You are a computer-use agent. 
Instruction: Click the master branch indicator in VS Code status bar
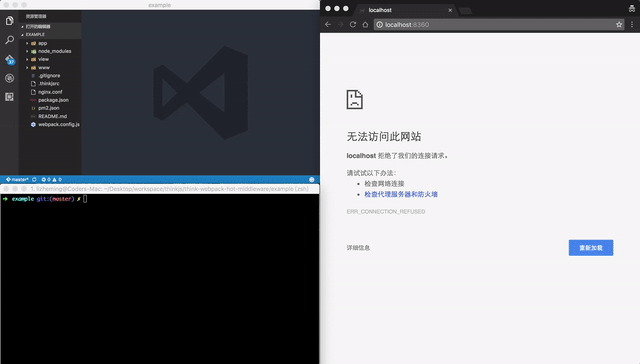tap(17, 180)
